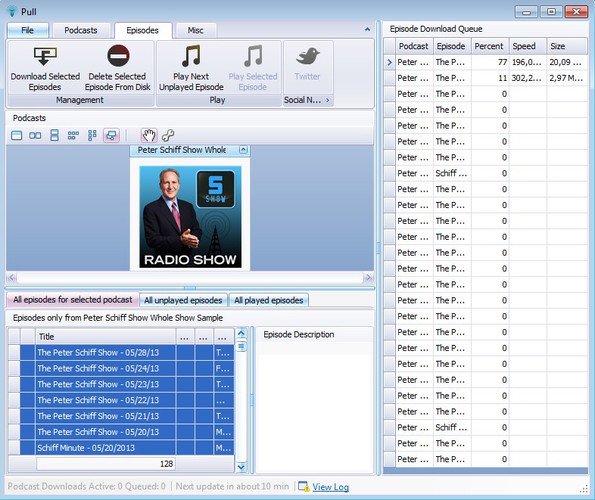This screenshot has width=595, height=500.
Task: Click the Peter Schiff Radio Show thumbnail
Action: 190,217
